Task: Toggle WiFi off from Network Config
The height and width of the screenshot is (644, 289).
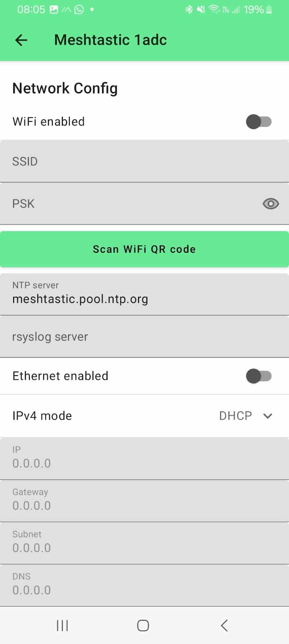Action: [259, 122]
